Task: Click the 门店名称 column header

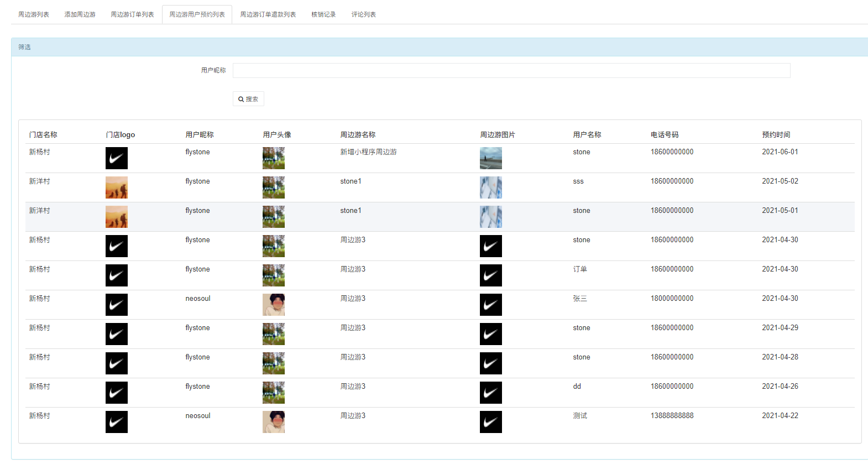Action: [x=43, y=135]
